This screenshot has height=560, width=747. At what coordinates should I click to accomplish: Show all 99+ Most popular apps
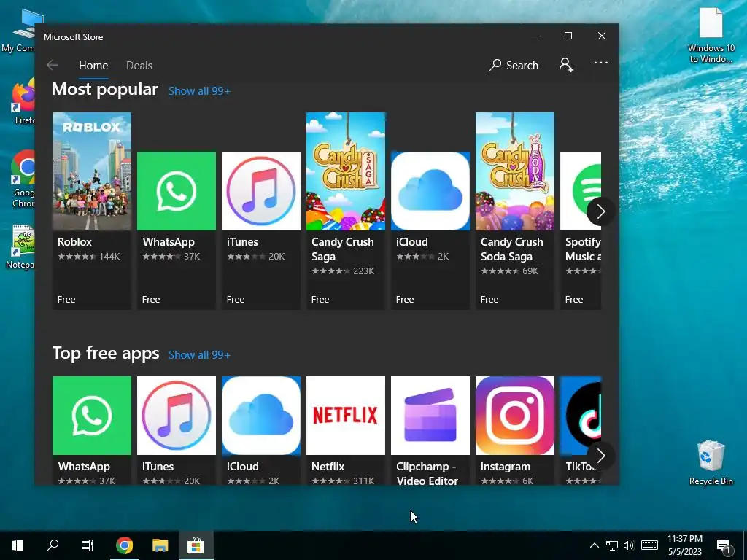click(199, 91)
